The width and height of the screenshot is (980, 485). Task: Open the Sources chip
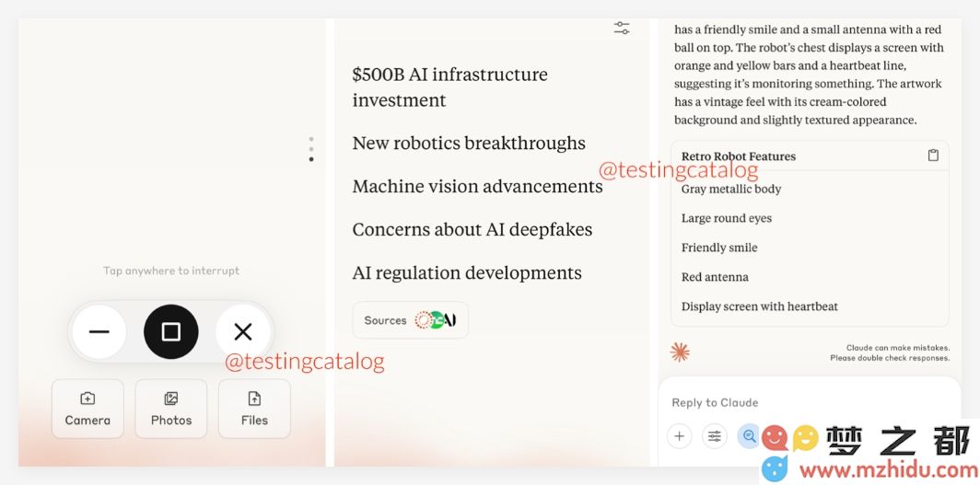coord(410,320)
